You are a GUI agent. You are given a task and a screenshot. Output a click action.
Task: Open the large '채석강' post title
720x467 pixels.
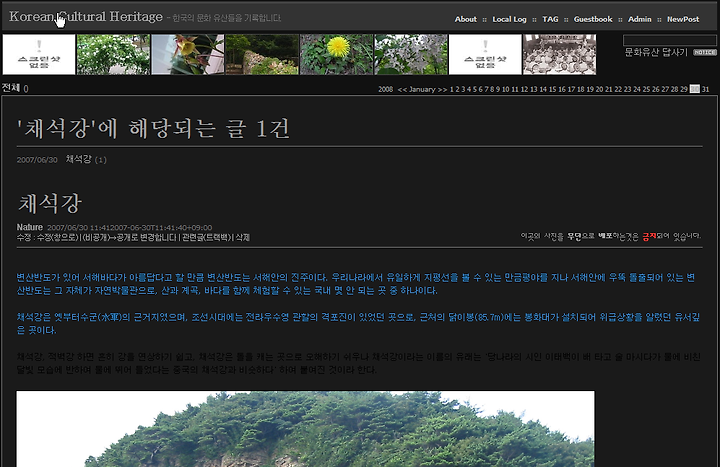pyautogui.click(x=50, y=203)
